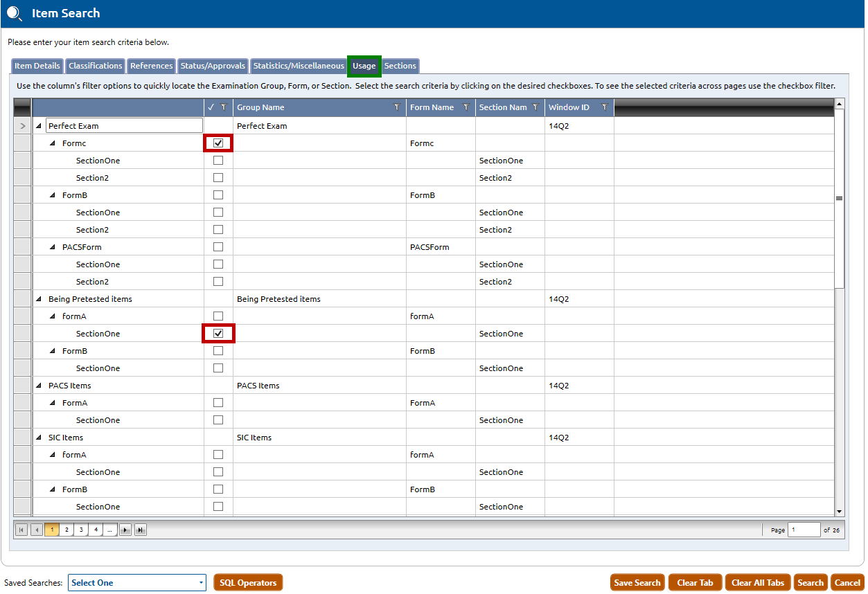868x594 pixels.
Task: Click the checkbox column filter icon
Action: click(x=223, y=107)
